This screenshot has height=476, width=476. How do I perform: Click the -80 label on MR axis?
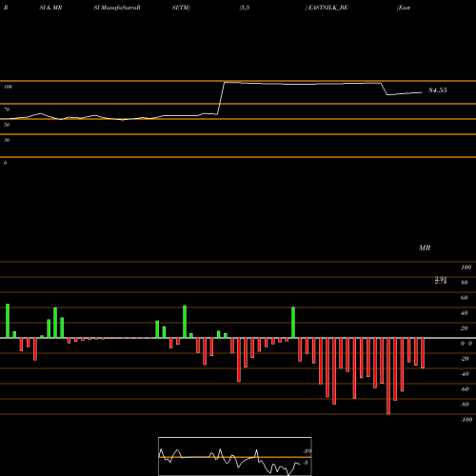[465, 405]
